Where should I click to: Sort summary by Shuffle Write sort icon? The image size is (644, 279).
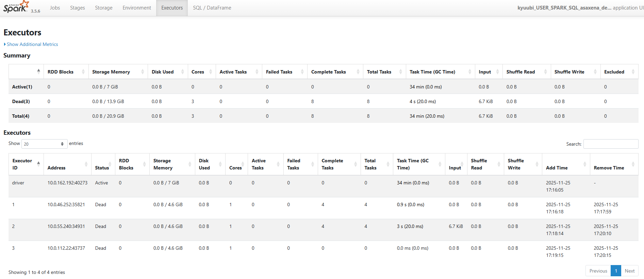(595, 72)
